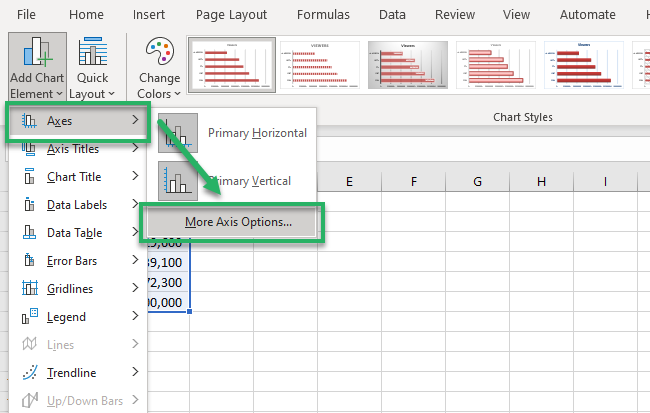
Task: Click the Legend icon in menu
Action: click(x=29, y=317)
